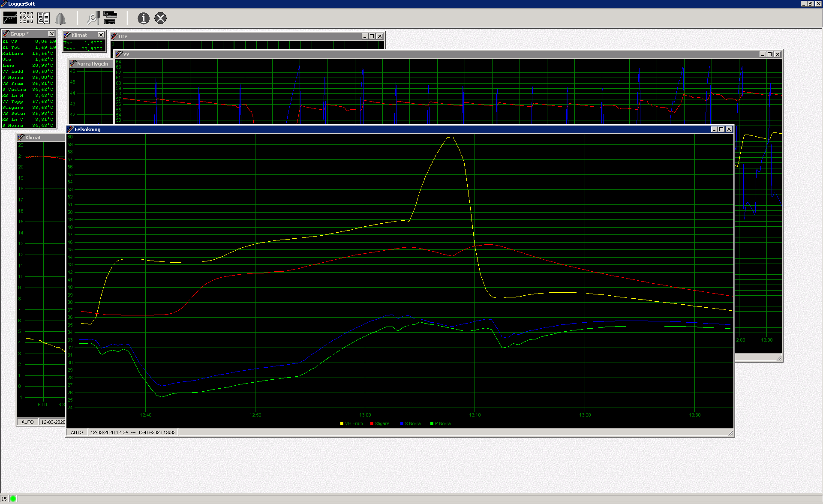Select the S Norra 35,00°C row
The width and height of the screenshot is (823, 504).
click(x=29, y=78)
